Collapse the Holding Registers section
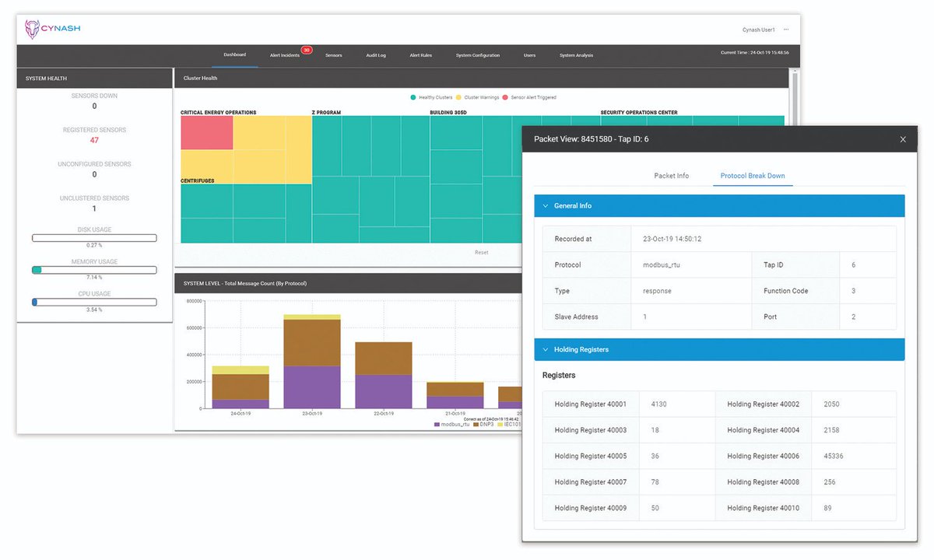The width and height of the screenshot is (934, 560). coord(545,348)
